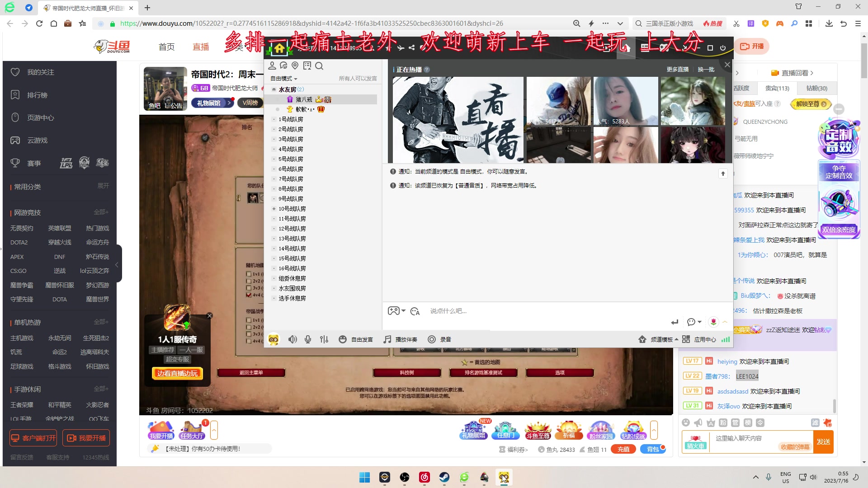Open the 直播 nav menu item
The image size is (868, 488).
tap(201, 47)
